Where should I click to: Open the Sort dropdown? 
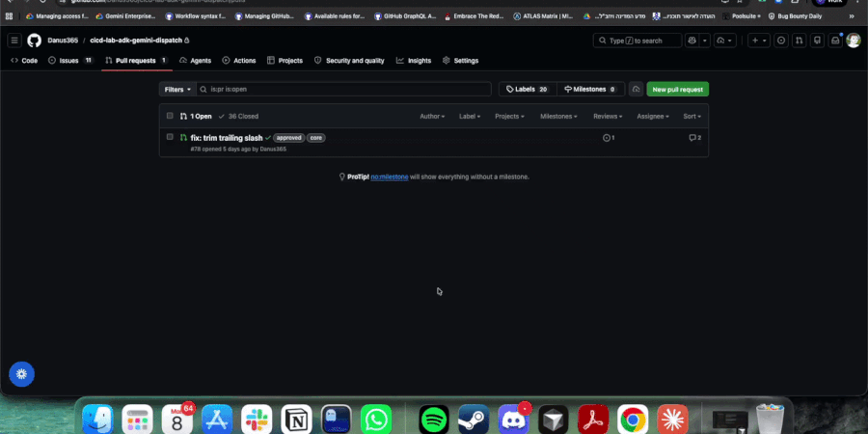(692, 117)
